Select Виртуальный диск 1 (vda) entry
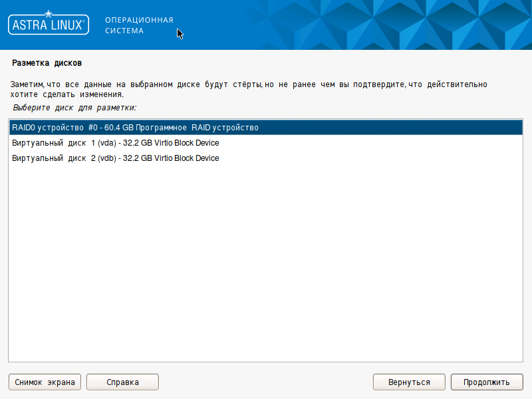The width and height of the screenshot is (532, 399). point(115,143)
